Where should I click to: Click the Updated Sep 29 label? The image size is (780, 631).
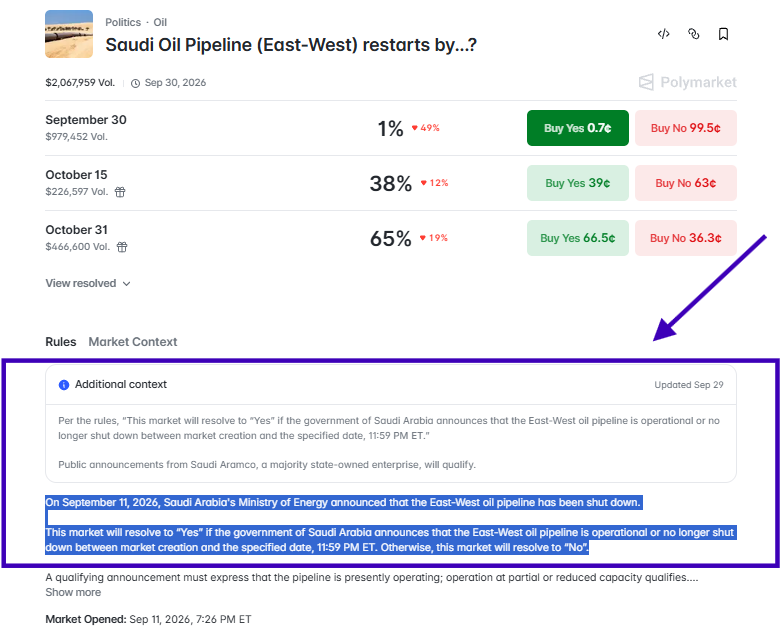click(x=688, y=385)
